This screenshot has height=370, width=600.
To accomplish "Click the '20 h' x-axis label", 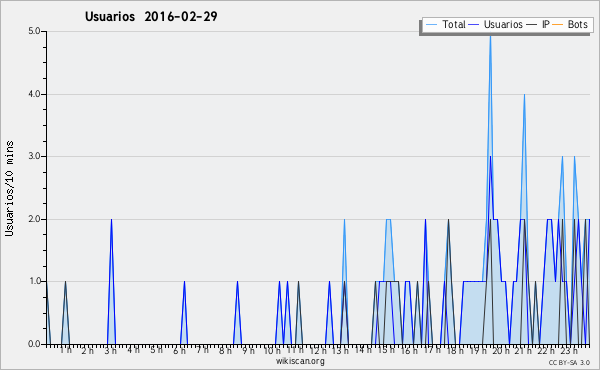I will (x=501, y=351).
